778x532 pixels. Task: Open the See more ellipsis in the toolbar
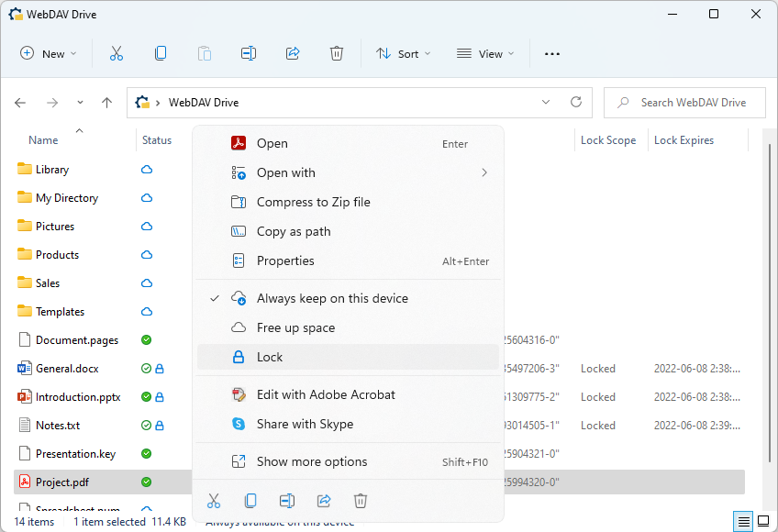(x=551, y=53)
